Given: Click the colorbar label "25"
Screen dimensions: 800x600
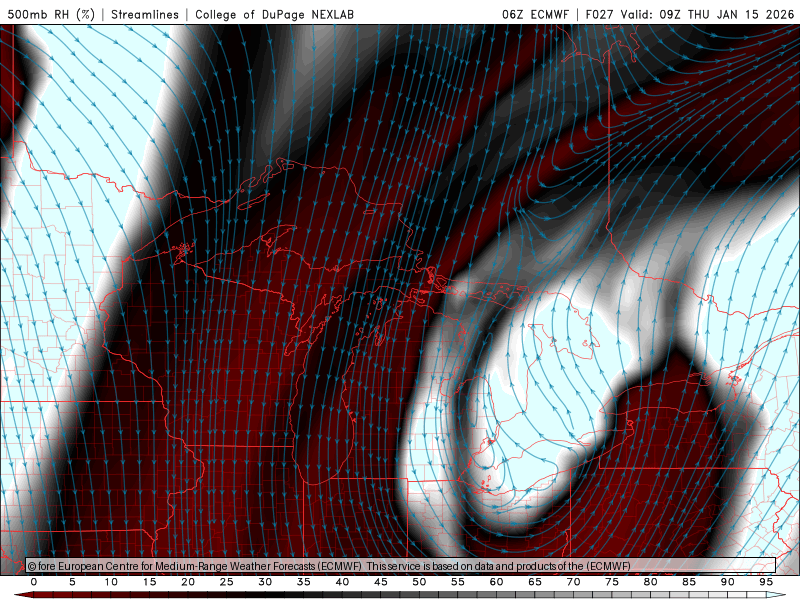Looking at the screenshot, I should click(227, 582).
